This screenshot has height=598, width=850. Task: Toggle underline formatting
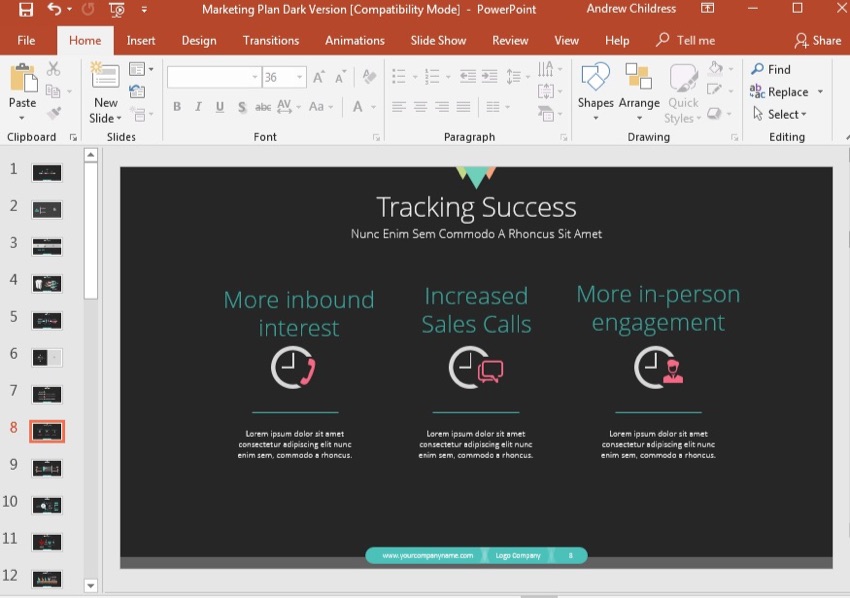click(219, 106)
